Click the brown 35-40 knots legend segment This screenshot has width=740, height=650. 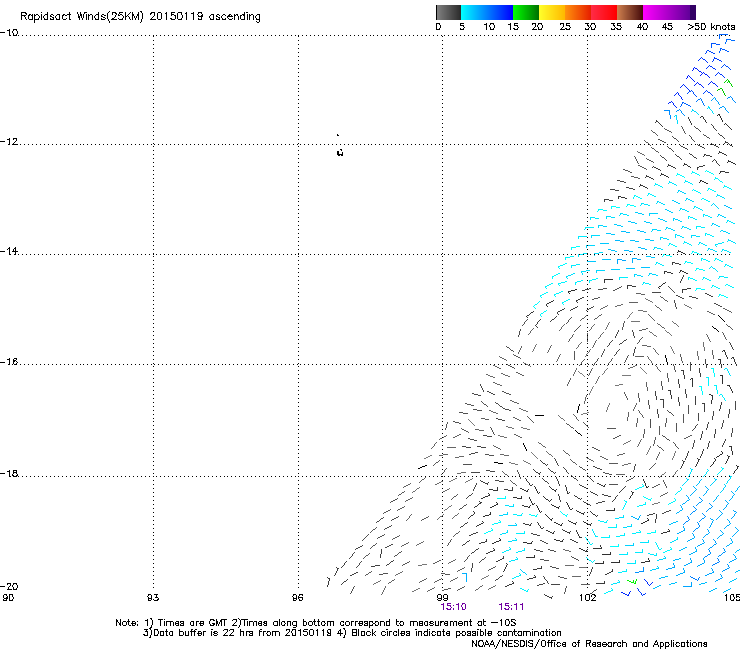coord(630,12)
